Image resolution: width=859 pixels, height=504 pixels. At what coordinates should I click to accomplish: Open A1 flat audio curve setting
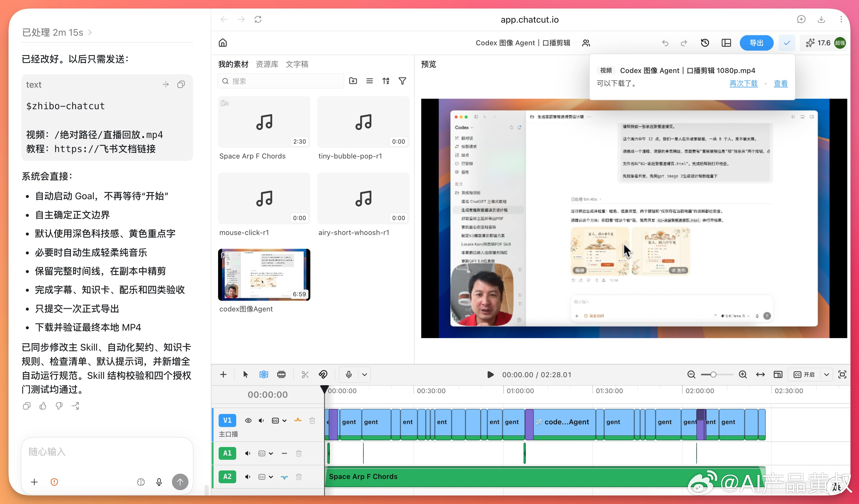point(284,453)
